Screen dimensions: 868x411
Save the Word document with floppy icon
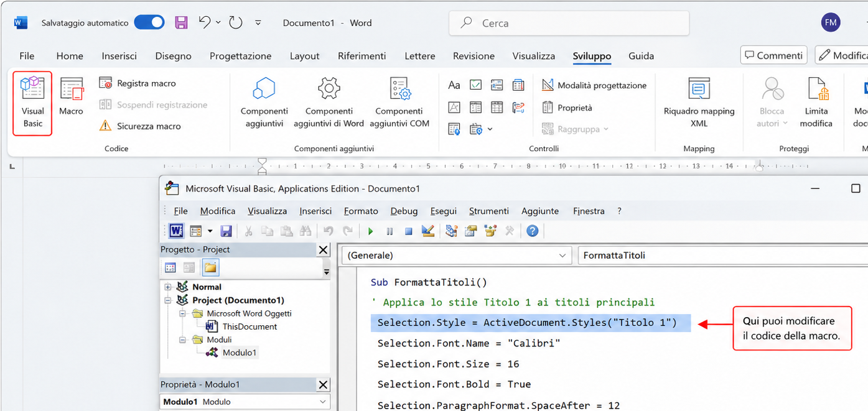181,23
